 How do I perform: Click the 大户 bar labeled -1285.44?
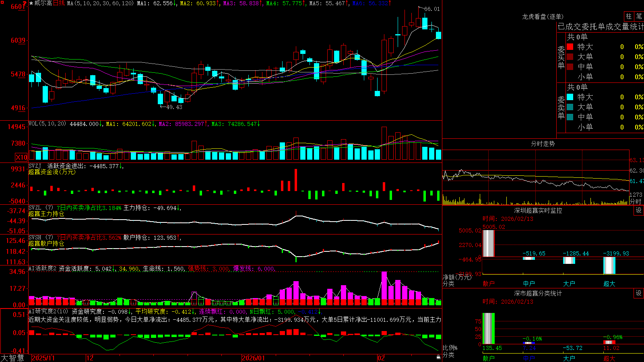coord(569,260)
